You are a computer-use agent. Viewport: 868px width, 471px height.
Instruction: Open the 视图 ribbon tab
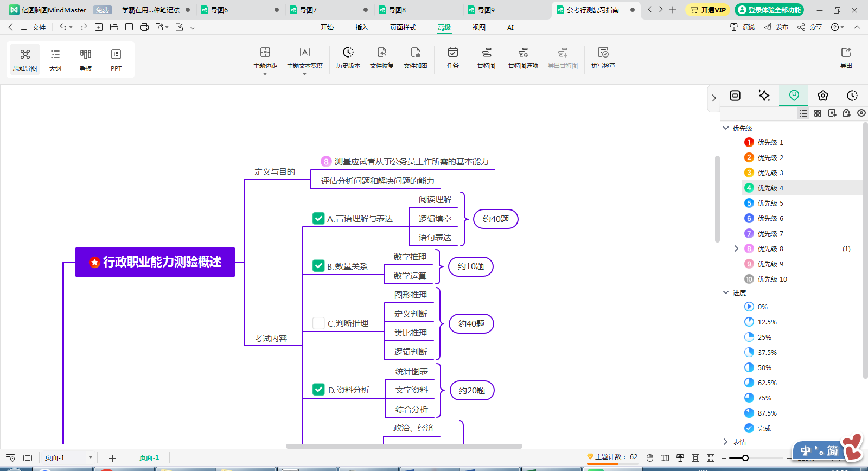(478, 27)
